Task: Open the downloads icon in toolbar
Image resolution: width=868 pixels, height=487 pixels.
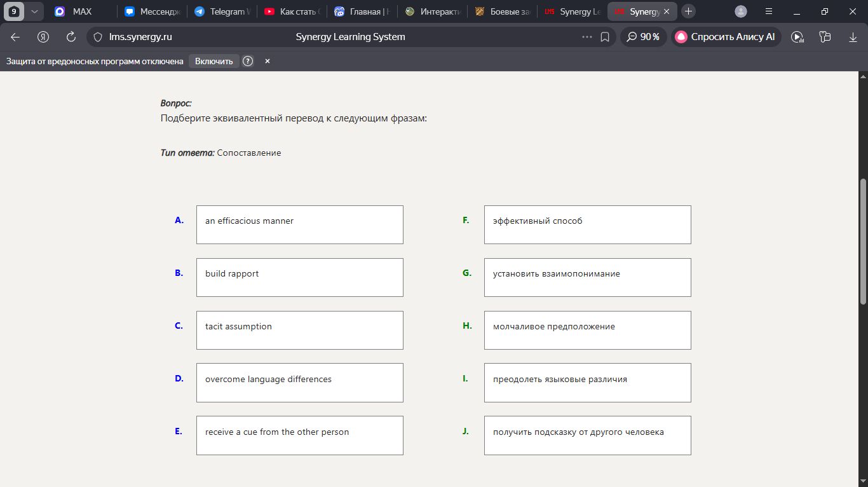Action: pyautogui.click(x=853, y=37)
